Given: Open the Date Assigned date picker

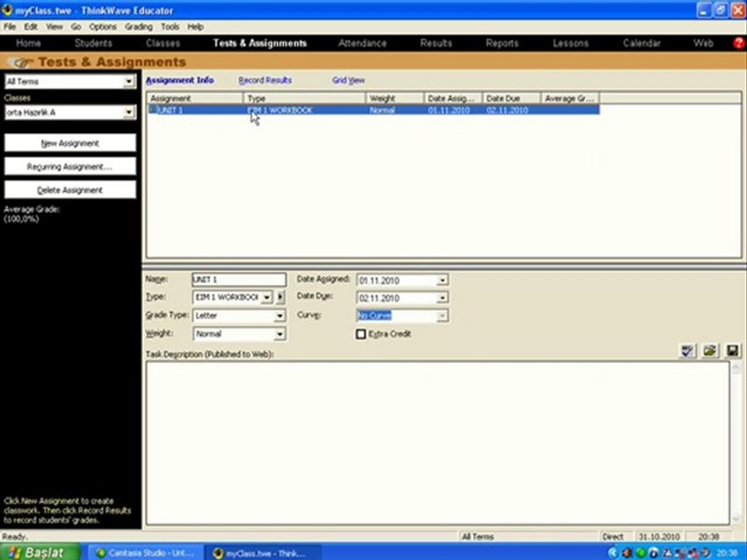Looking at the screenshot, I should click(442, 280).
